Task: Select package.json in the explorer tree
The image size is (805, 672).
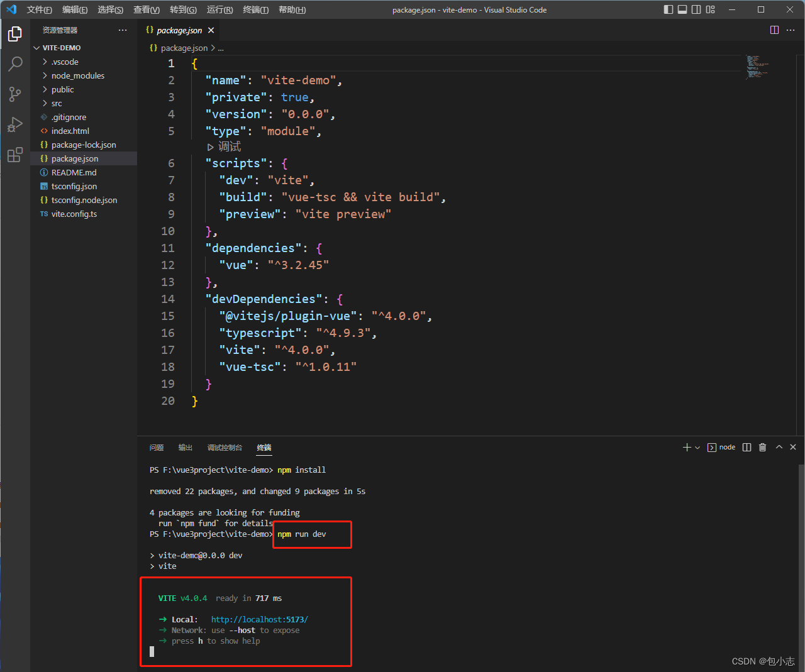Action: (x=84, y=158)
